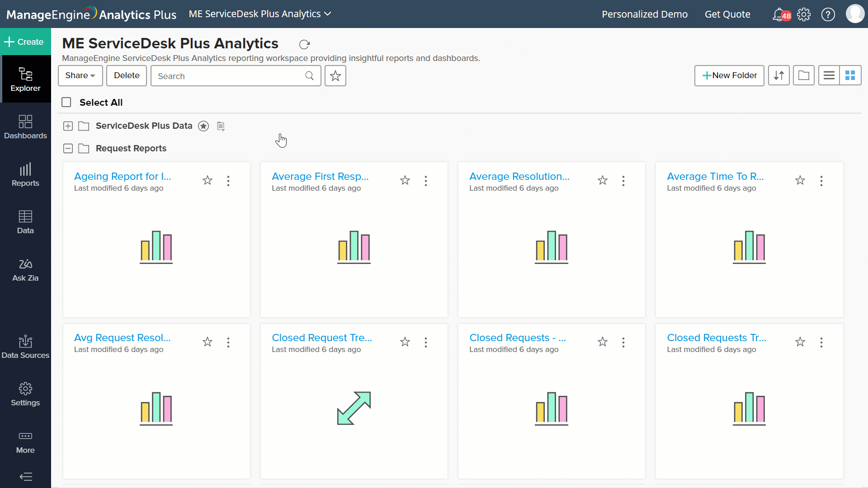Click the notifications bell icon
Viewport: 868px width, 488px height.
(778, 14)
